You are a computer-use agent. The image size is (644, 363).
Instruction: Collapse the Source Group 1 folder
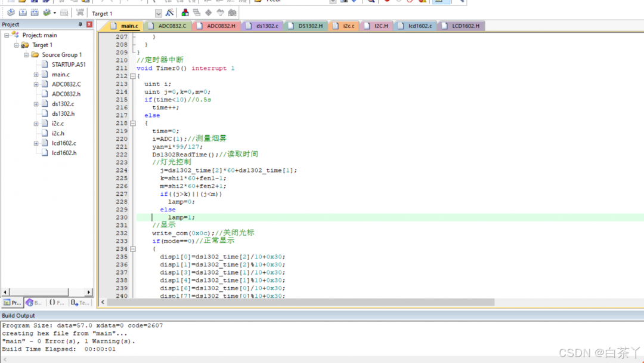[26, 55]
